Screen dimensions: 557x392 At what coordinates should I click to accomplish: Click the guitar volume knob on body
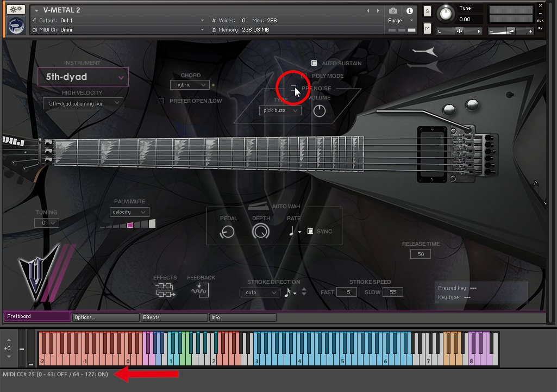coord(449,109)
